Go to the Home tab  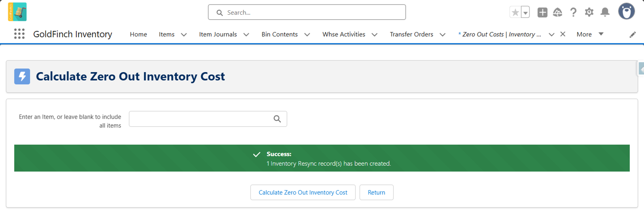pos(138,34)
